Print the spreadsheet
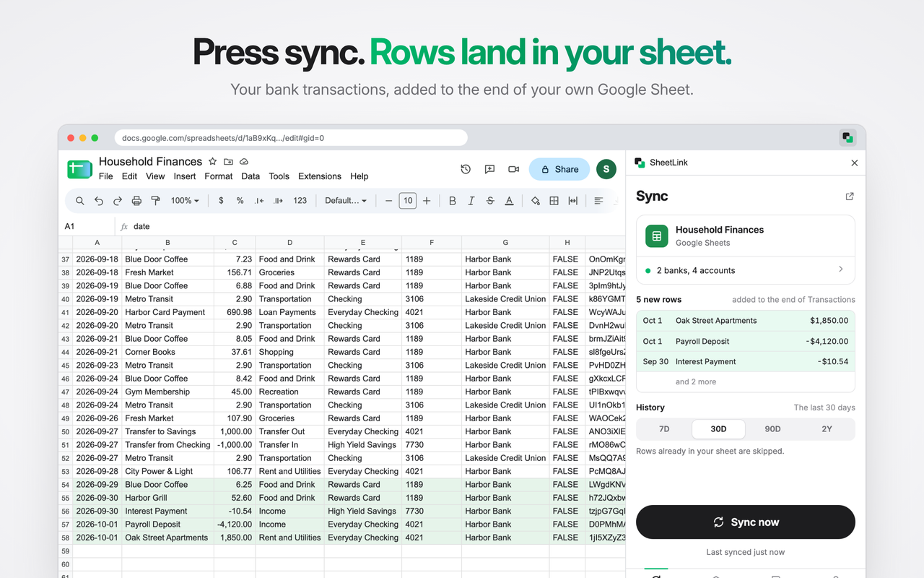 click(x=136, y=201)
